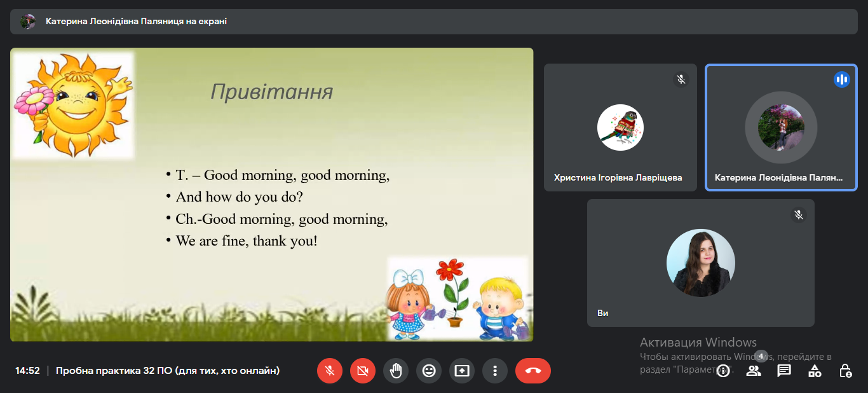
Task: Click slide line 'And how do you do?'
Action: (x=240, y=197)
